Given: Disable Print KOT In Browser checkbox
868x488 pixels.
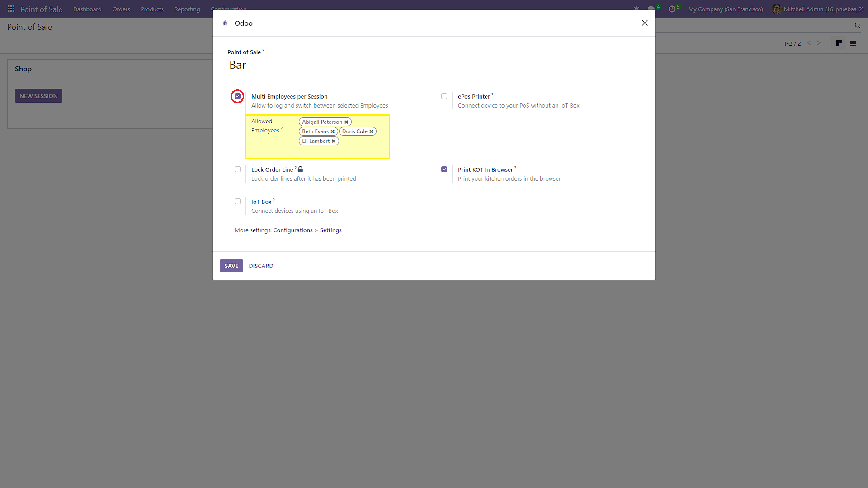Looking at the screenshot, I should click(x=444, y=169).
